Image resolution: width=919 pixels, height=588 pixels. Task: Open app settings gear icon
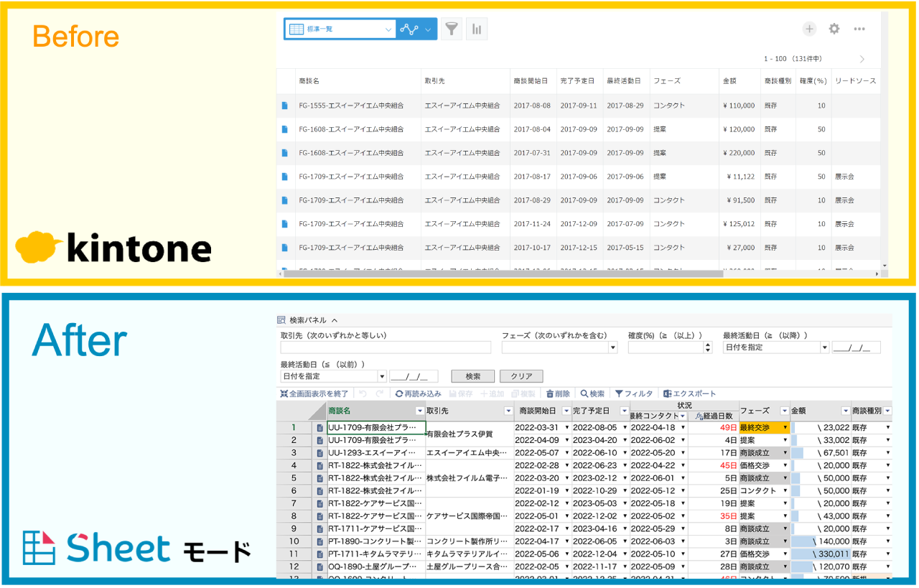click(834, 29)
